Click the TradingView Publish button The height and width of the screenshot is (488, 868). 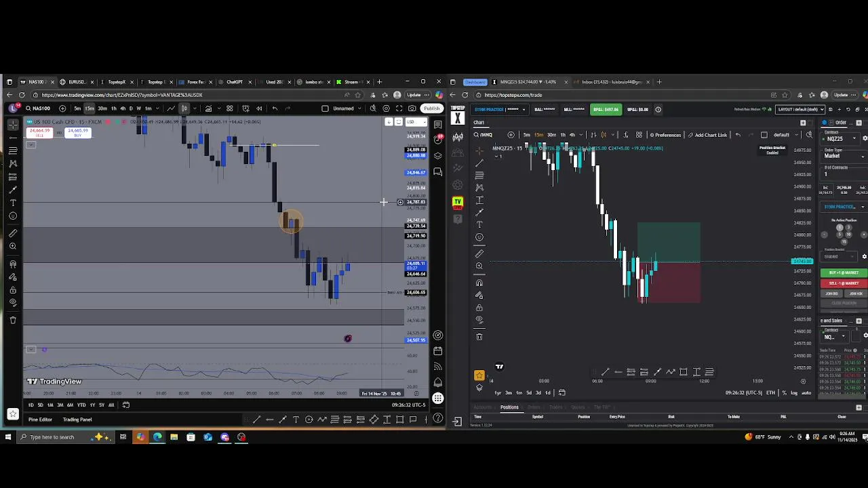tap(431, 108)
